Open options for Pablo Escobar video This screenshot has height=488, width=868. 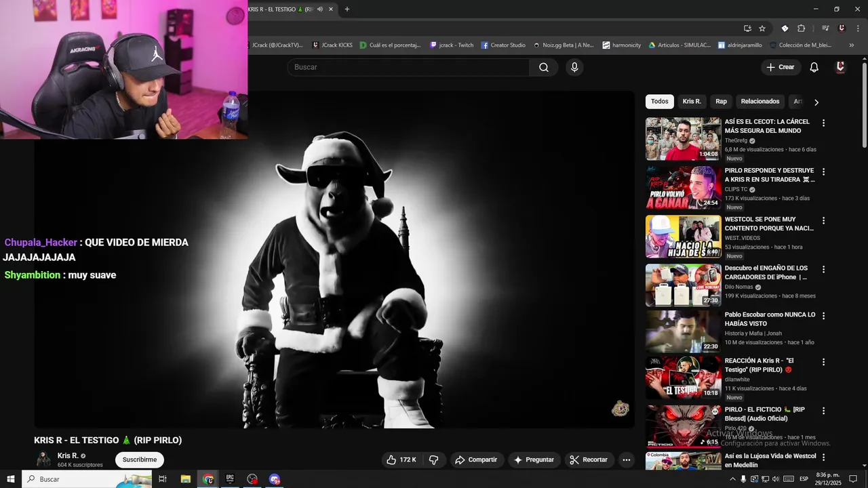click(x=824, y=316)
